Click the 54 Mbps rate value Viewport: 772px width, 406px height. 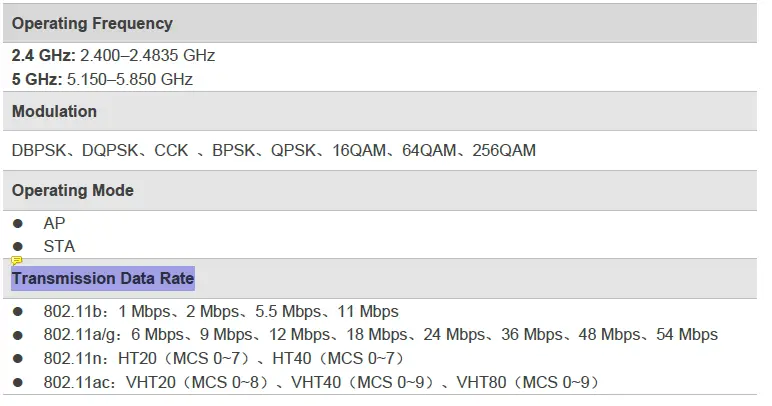[x=686, y=335]
